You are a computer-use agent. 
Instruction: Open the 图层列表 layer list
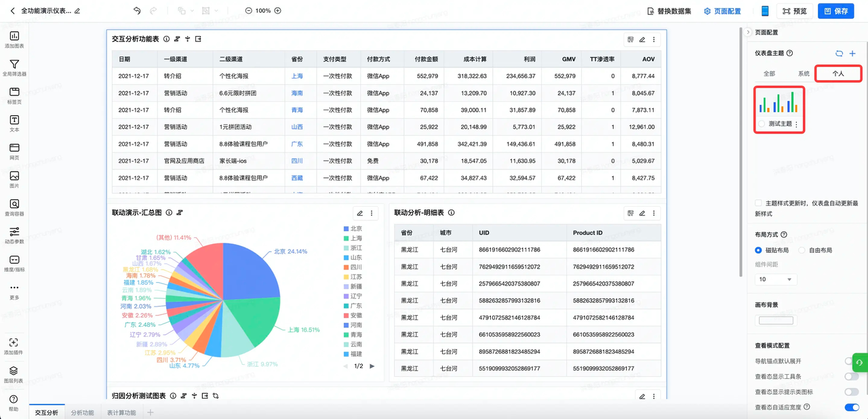click(x=14, y=374)
